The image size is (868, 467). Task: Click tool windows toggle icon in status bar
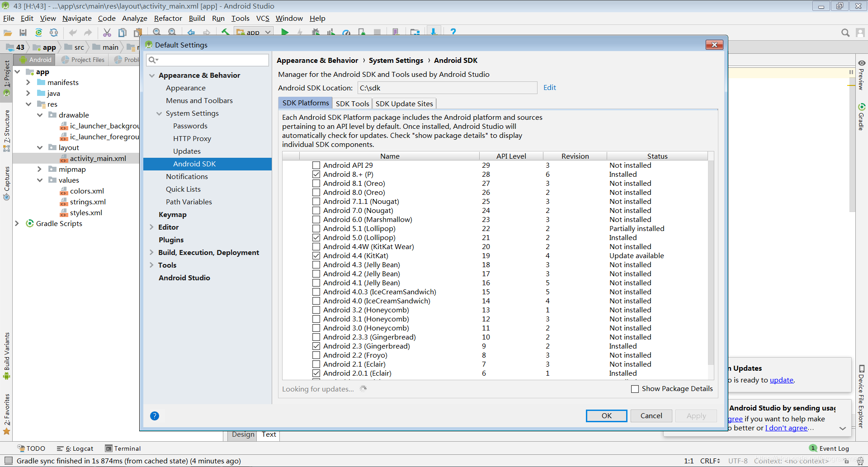click(8, 461)
